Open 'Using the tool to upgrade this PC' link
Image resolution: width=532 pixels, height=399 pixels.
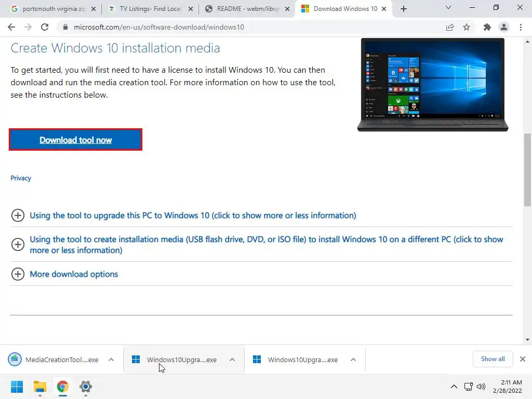193,216
